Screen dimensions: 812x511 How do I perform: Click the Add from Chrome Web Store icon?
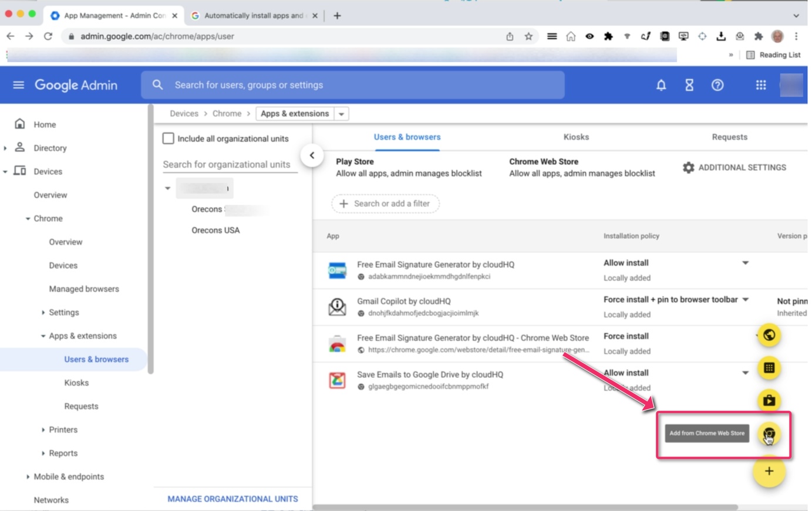[769, 434]
